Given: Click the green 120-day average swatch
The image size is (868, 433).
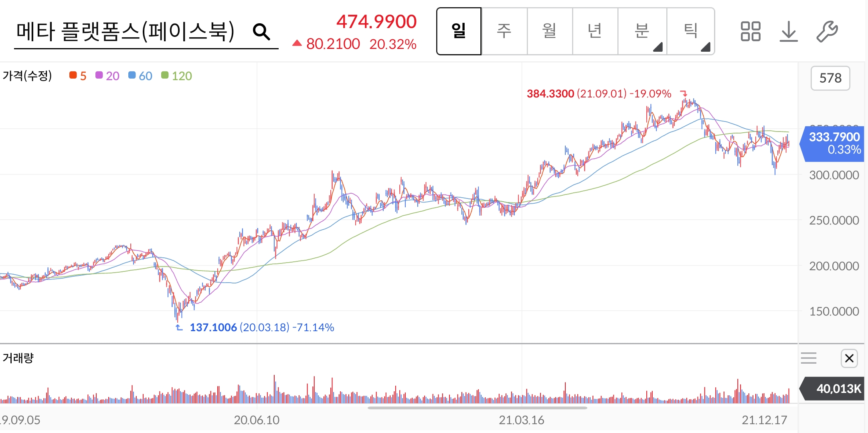Looking at the screenshot, I should pos(165,75).
